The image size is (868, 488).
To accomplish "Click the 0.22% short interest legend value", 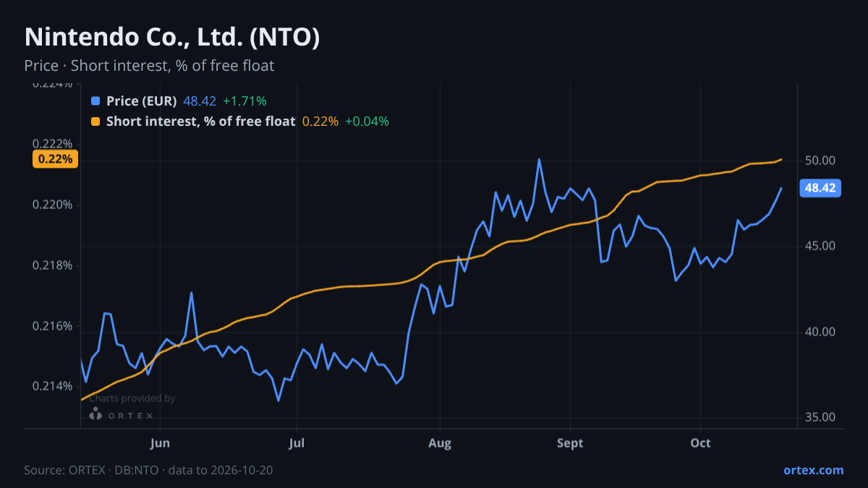I will pos(320,121).
